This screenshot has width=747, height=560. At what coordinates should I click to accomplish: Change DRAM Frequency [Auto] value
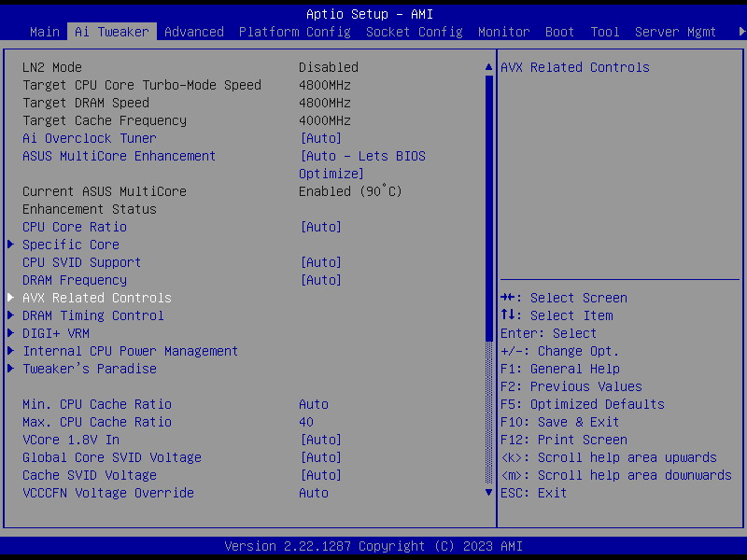320,280
